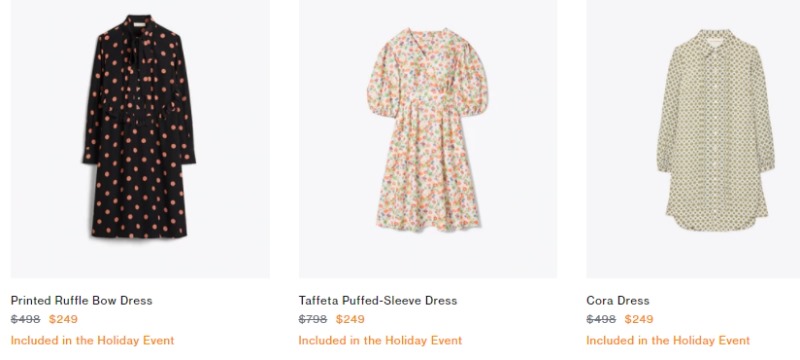Click crossed-out $498 price under Printed Ruffle Bow Dress
The width and height of the screenshot is (800, 360).
tap(26, 319)
